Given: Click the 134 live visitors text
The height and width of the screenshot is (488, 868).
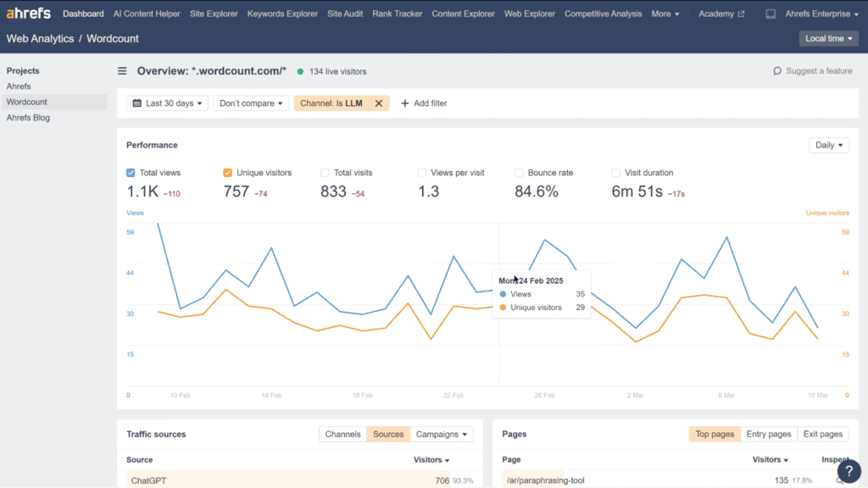Looking at the screenshot, I should [337, 71].
